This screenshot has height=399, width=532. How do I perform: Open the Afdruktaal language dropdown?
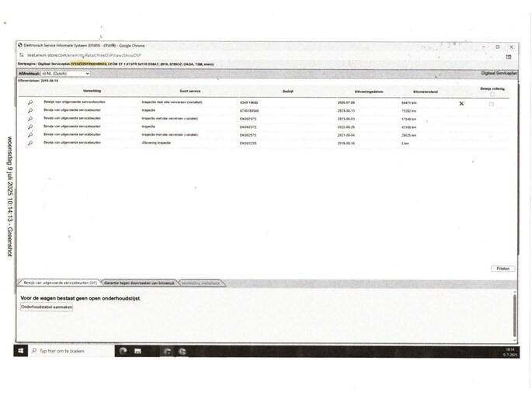pos(65,74)
